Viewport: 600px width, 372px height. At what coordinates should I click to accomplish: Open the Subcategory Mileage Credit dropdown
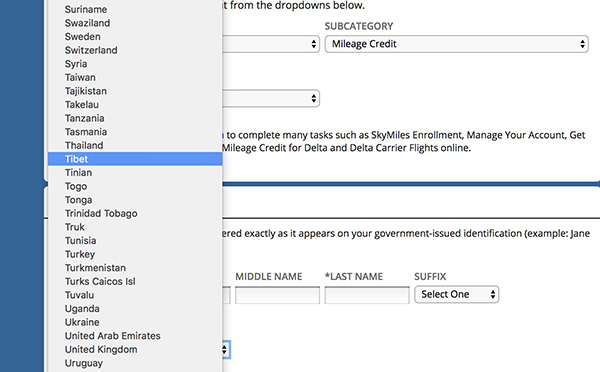point(457,44)
